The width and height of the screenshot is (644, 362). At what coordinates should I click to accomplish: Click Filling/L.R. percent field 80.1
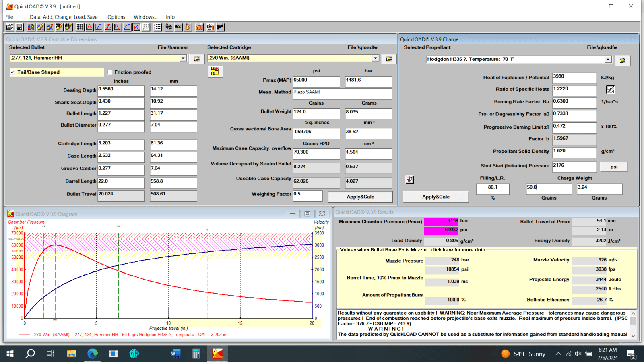tap(493, 189)
